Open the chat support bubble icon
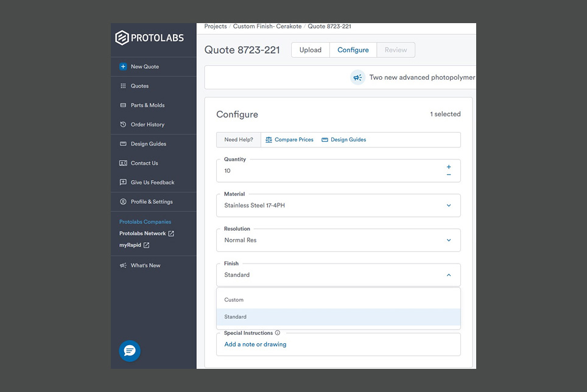The width and height of the screenshot is (587, 392). click(x=129, y=351)
